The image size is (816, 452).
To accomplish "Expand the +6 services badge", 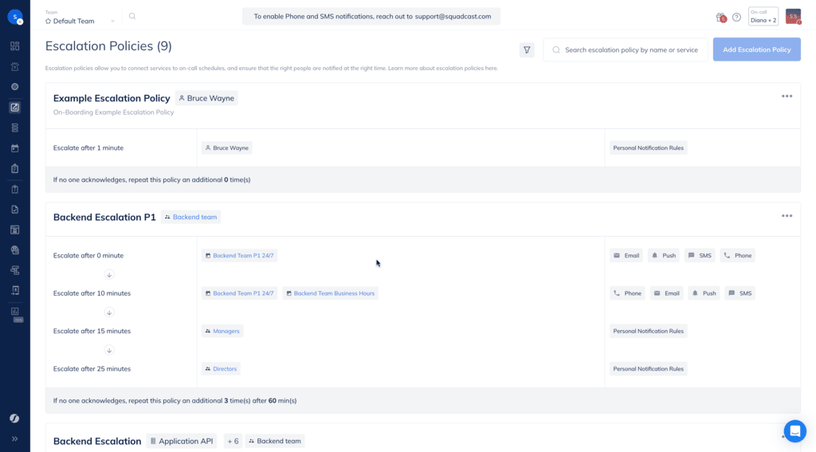I will click(x=233, y=441).
